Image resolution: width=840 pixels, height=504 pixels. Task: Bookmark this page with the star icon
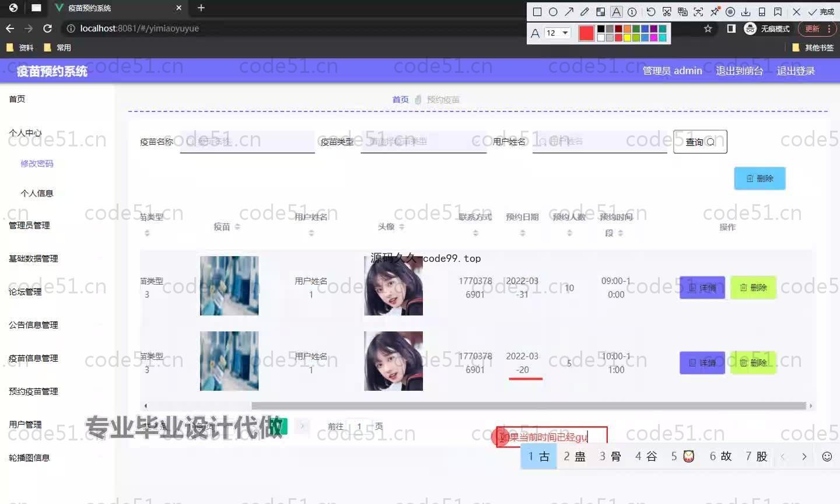708,29
